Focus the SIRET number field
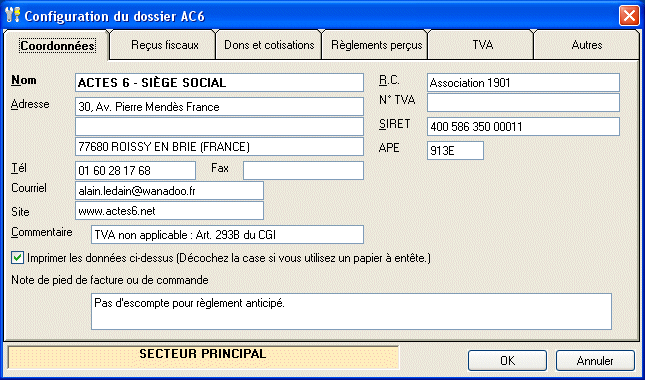 [523, 126]
